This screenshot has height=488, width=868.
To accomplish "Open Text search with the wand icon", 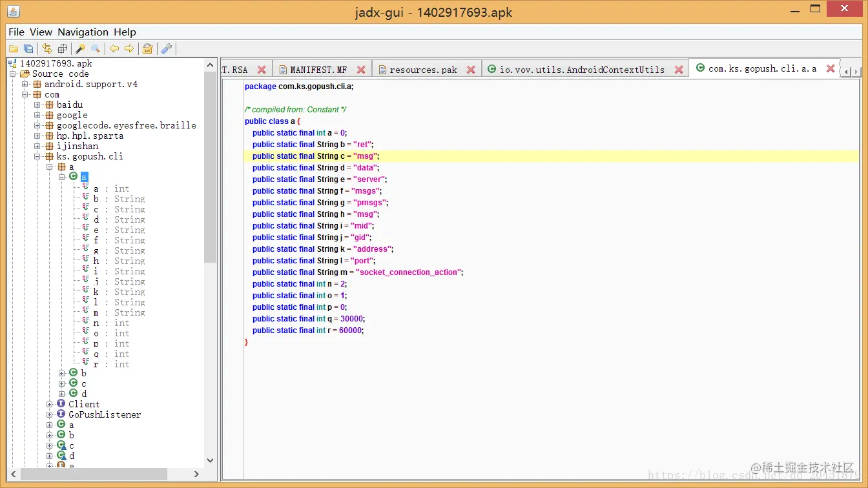I will click(x=81, y=48).
